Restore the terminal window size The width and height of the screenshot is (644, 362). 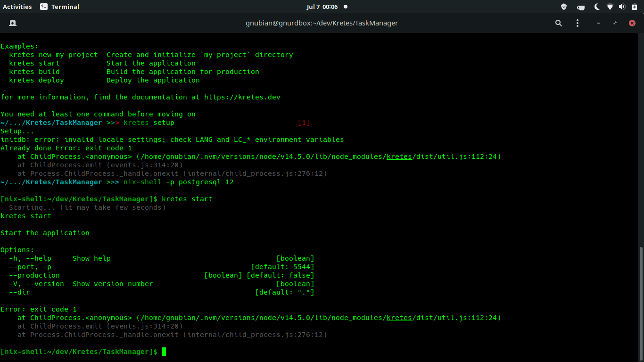(615, 23)
